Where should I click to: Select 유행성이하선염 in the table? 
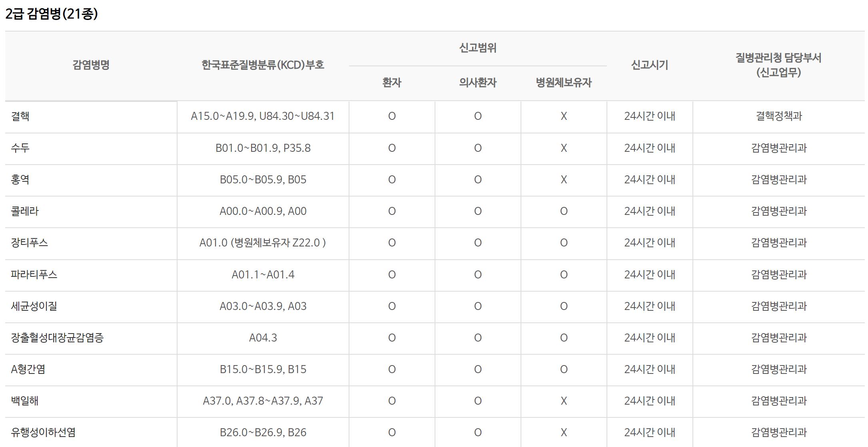point(43,432)
